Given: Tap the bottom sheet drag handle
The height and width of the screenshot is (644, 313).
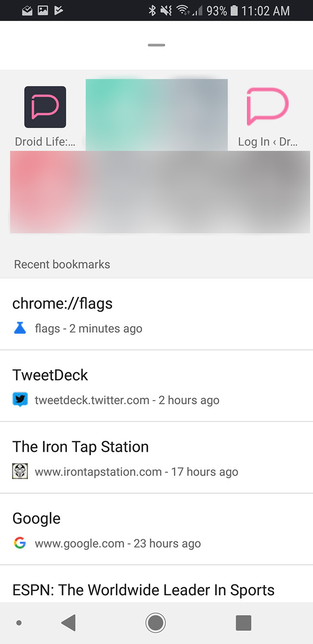Looking at the screenshot, I should pos(156,45).
